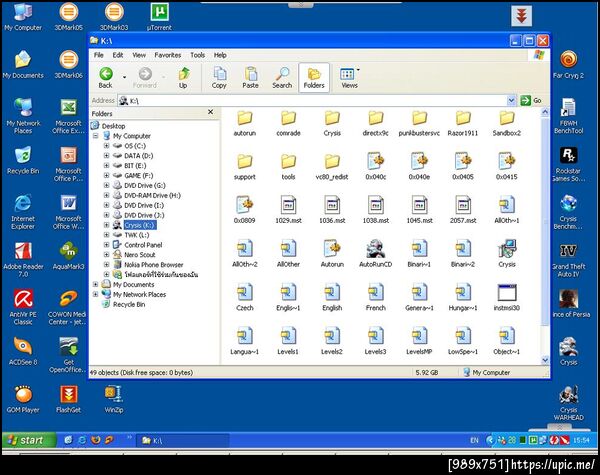The height and width of the screenshot is (475, 600).
Task: Select the LevelsMP file icon
Action: (419, 336)
